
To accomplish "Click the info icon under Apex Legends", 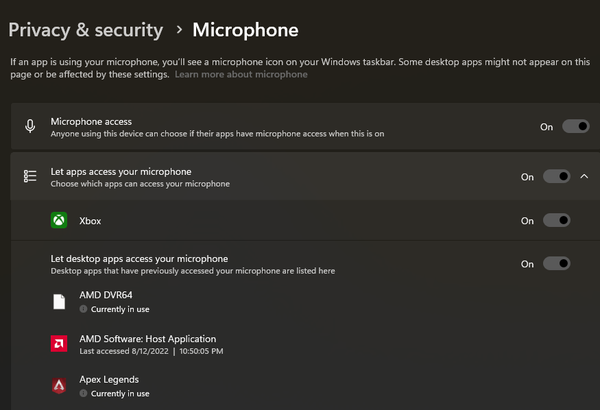I will pyautogui.click(x=83, y=393).
